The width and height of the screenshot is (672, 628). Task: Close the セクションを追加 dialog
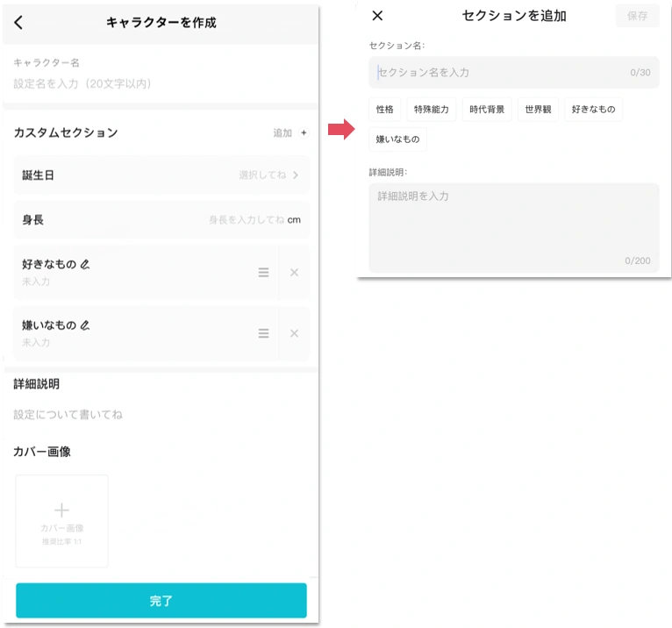pos(377,16)
